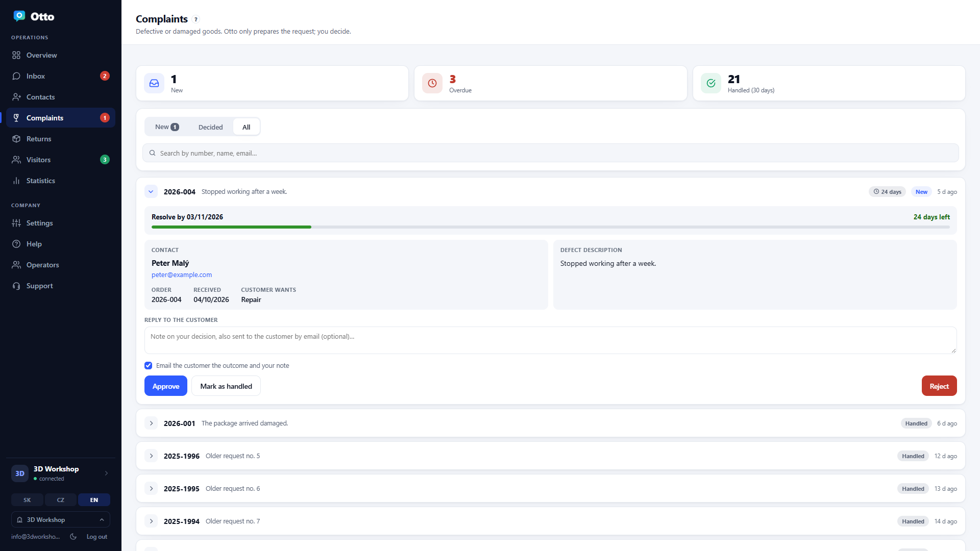Open the Overview dashboard icon
Image resolution: width=980 pixels, height=551 pixels.
point(16,55)
